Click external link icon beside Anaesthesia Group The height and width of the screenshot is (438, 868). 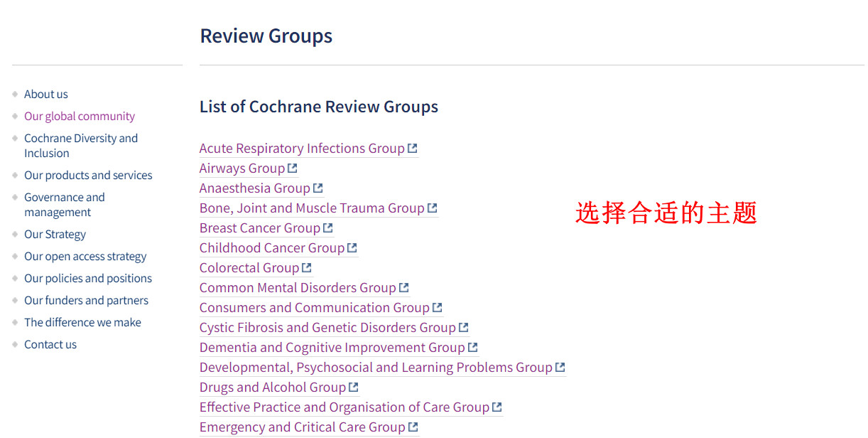tap(318, 188)
